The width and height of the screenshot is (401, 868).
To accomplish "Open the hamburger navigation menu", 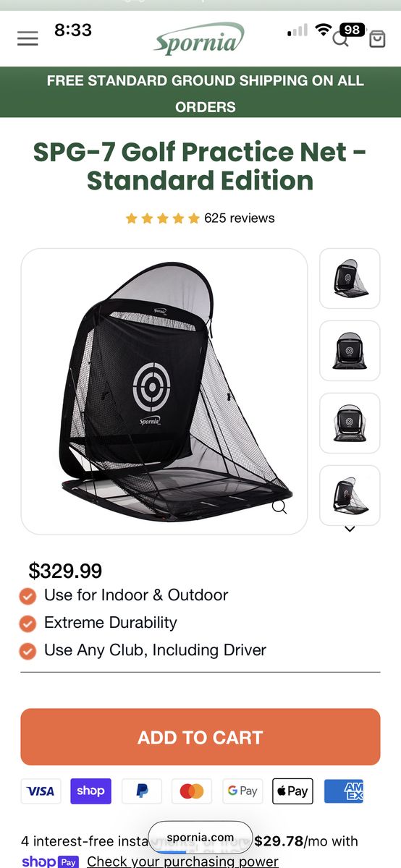I will (28, 38).
